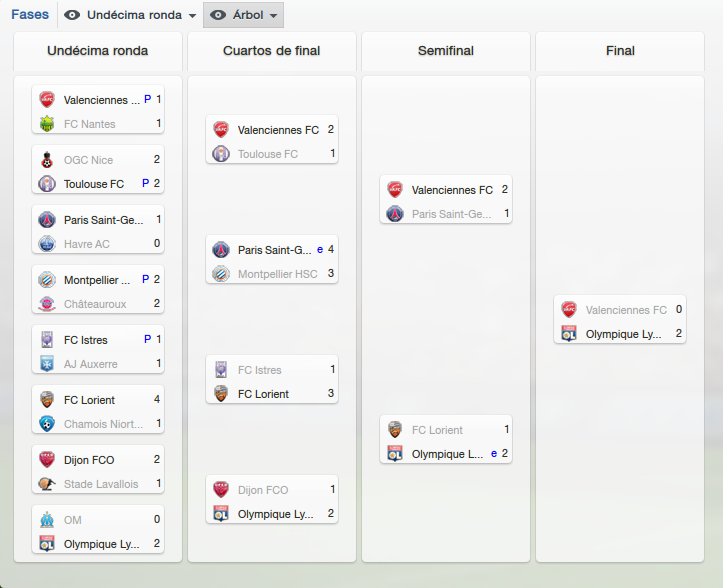Click the OM club crest
The width and height of the screenshot is (723, 588).
[47, 520]
